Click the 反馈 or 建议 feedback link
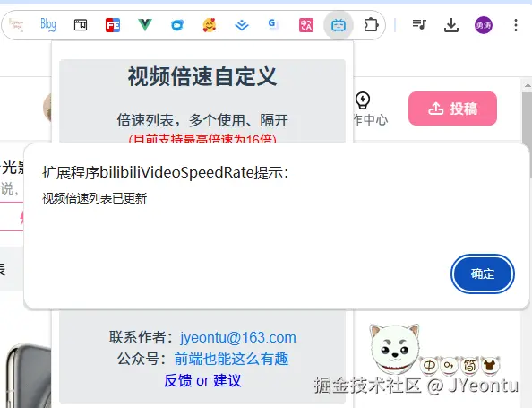This screenshot has height=408, width=532. (202, 380)
